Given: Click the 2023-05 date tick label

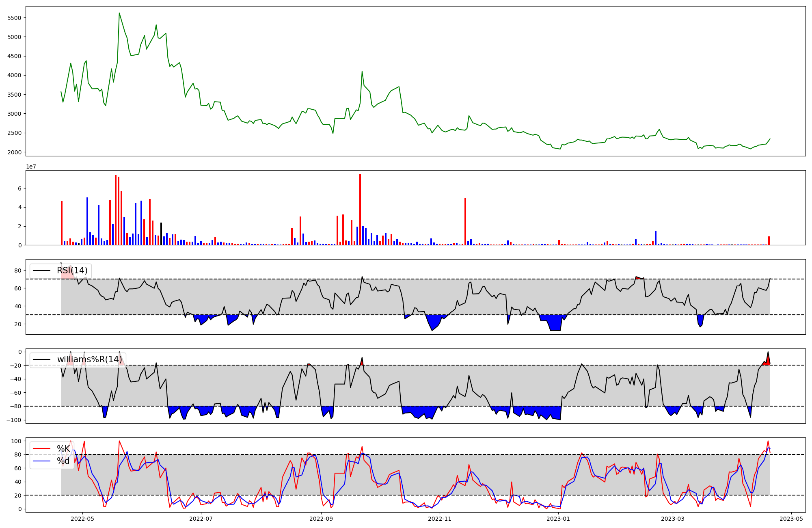Looking at the screenshot, I should click(x=791, y=519).
